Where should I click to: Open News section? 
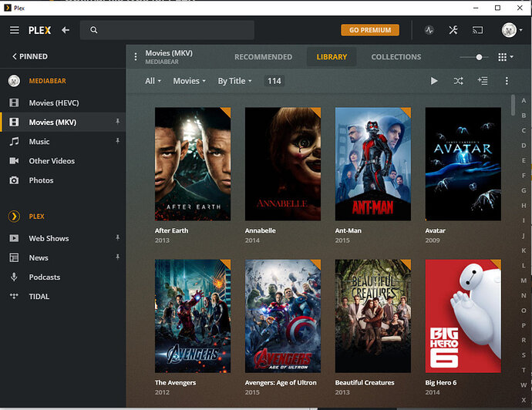click(x=39, y=257)
